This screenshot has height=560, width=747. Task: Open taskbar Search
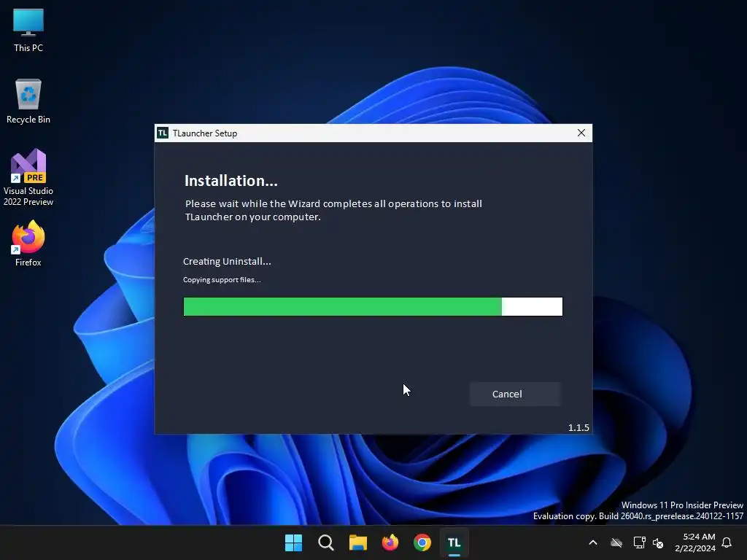(326, 542)
